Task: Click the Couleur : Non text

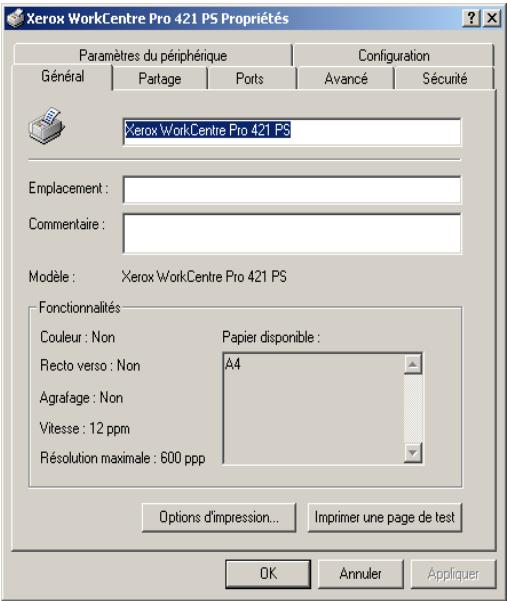Action: [77, 337]
